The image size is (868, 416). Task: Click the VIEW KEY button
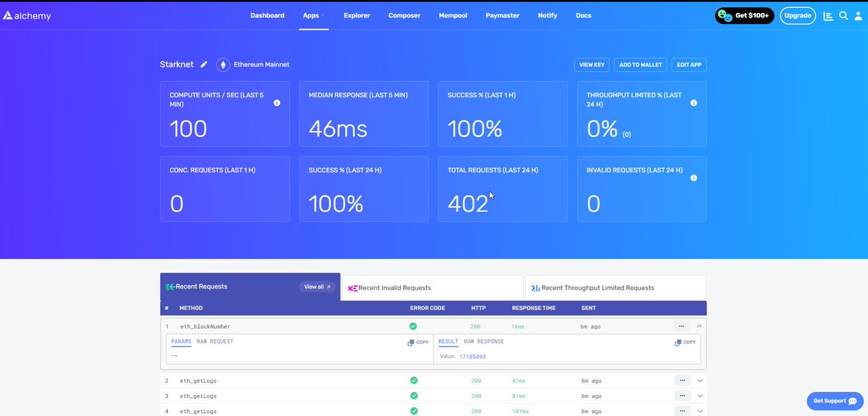[x=592, y=64]
